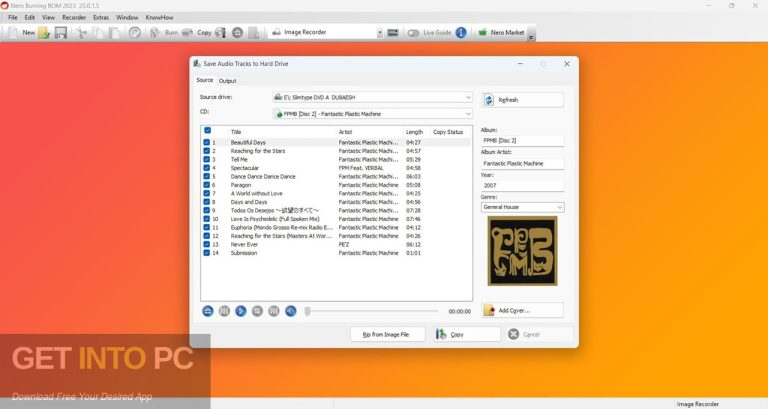Click the FPMB album cover thumbnail

(x=523, y=251)
